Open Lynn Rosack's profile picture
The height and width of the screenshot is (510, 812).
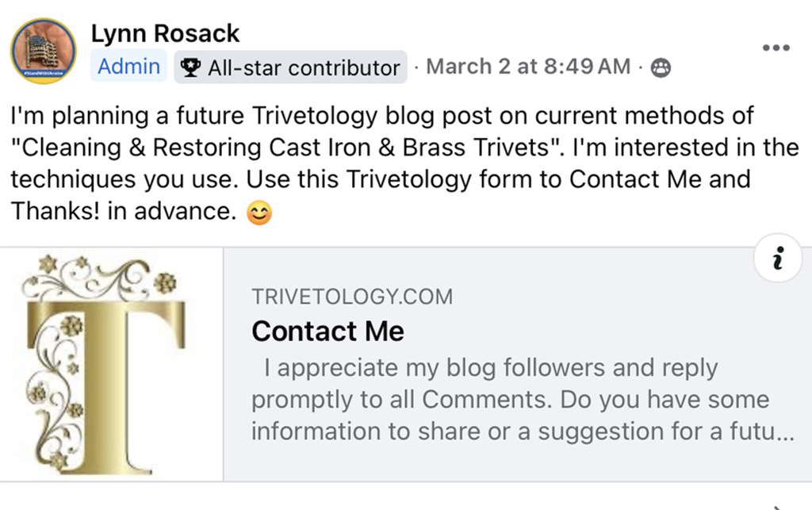(44, 51)
